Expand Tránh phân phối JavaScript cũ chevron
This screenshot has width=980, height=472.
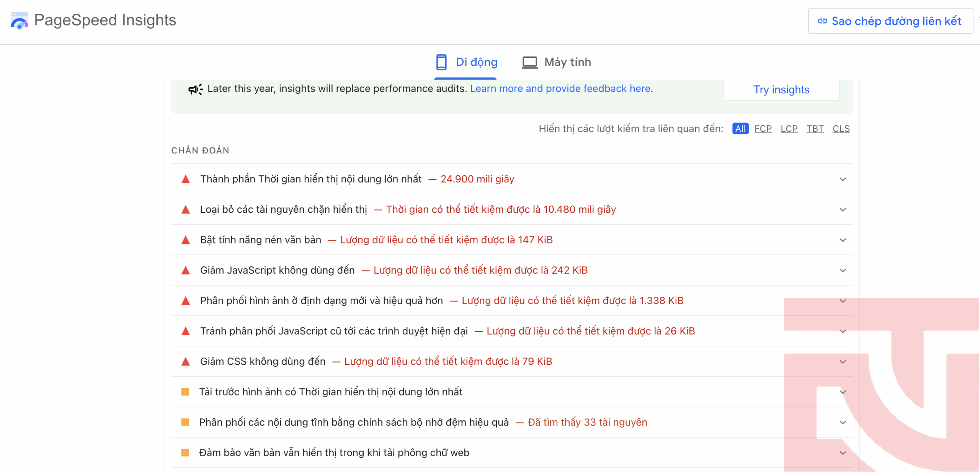click(x=843, y=331)
